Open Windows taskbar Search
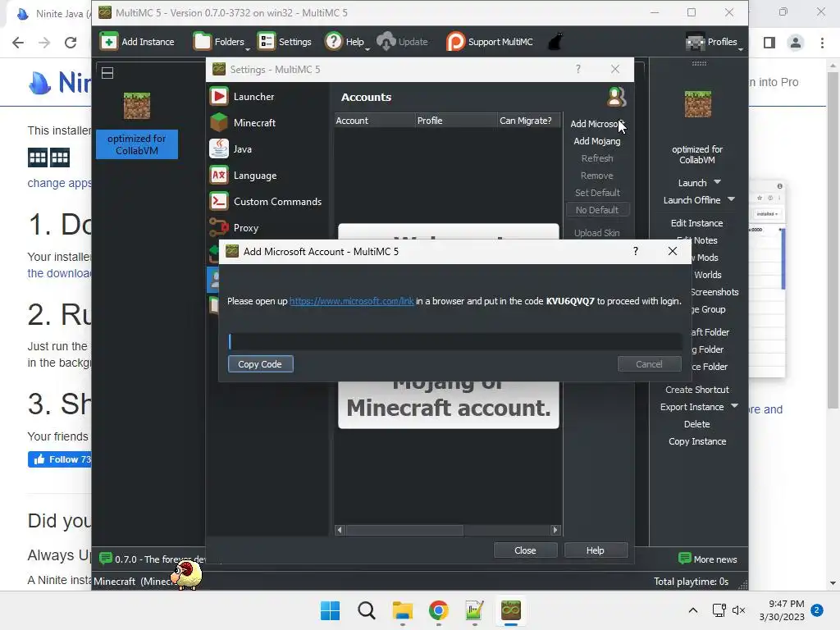 click(367, 610)
